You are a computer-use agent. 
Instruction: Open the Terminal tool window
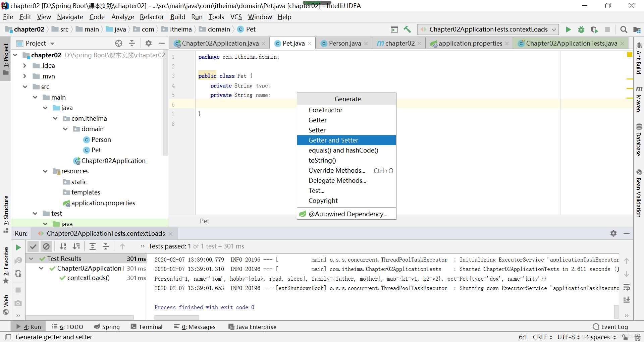(147, 327)
